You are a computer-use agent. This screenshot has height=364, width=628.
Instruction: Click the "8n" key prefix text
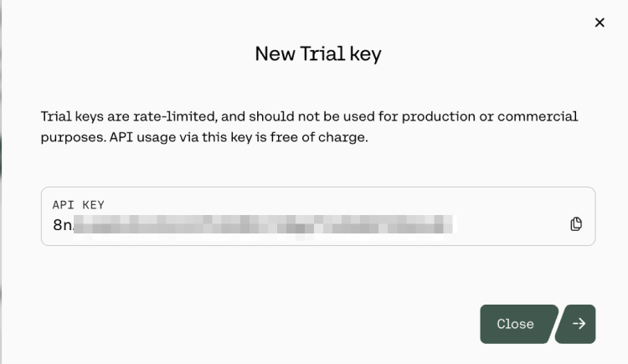pyautogui.click(x=63, y=224)
